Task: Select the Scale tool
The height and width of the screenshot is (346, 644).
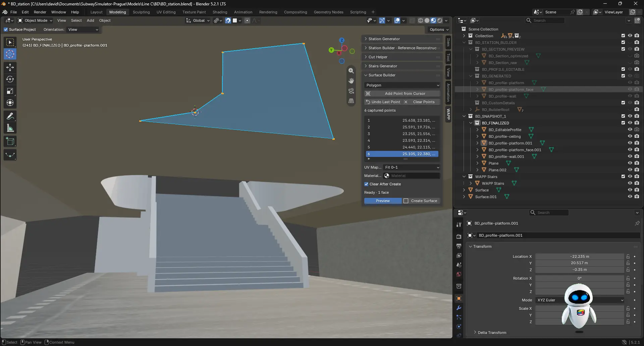Action: [10, 91]
